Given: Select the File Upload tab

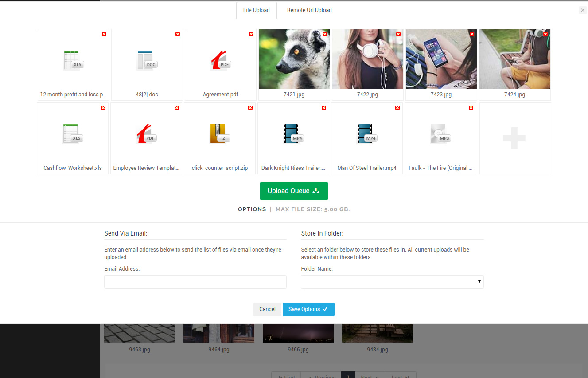Looking at the screenshot, I should [x=256, y=10].
